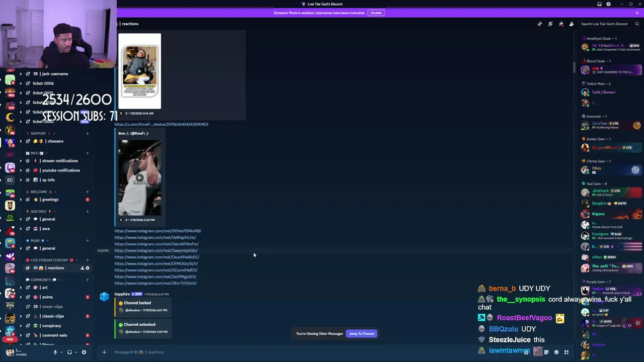Play the Kma tweet video thumbnail
Viewport: 644px width, 362px height.
point(139,177)
